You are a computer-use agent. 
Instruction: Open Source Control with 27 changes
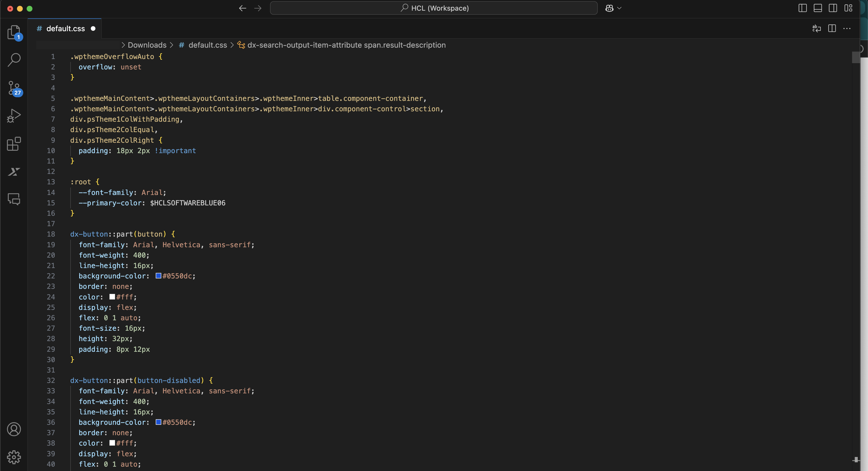tap(14, 88)
